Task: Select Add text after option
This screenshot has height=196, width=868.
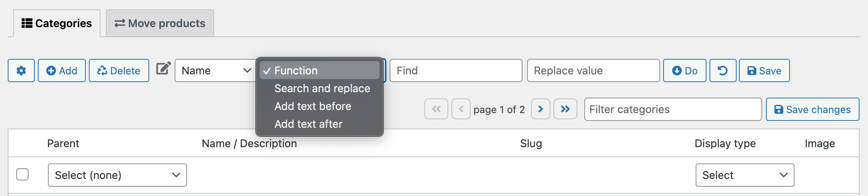Action: click(x=308, y=124)
